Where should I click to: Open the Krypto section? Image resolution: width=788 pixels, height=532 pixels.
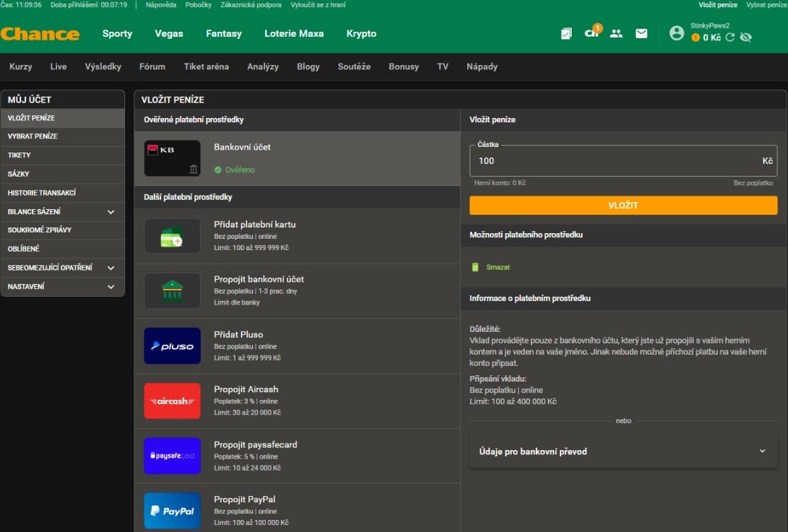click(x=361, y=34)
